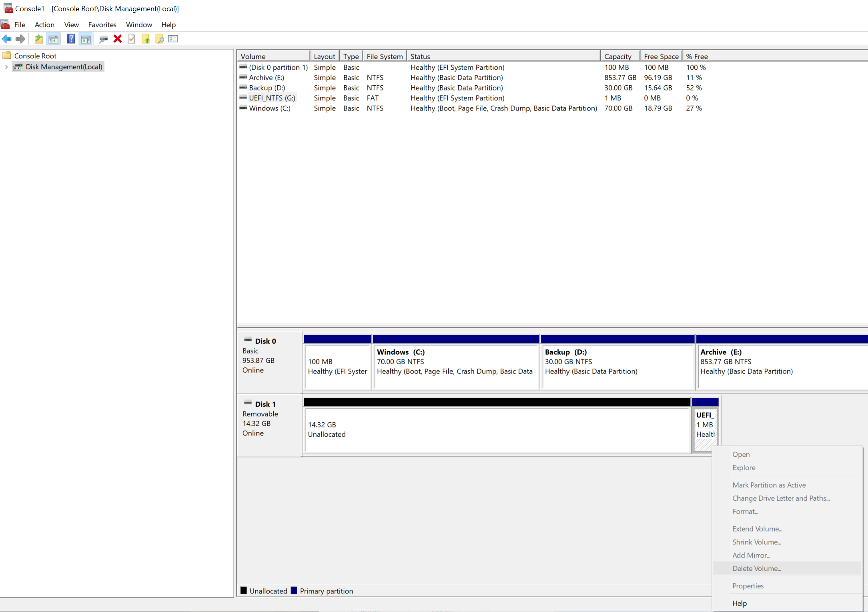Viewport: 868px width, 612px height.
Task: Open the Action menu
Action: (44, 24)
